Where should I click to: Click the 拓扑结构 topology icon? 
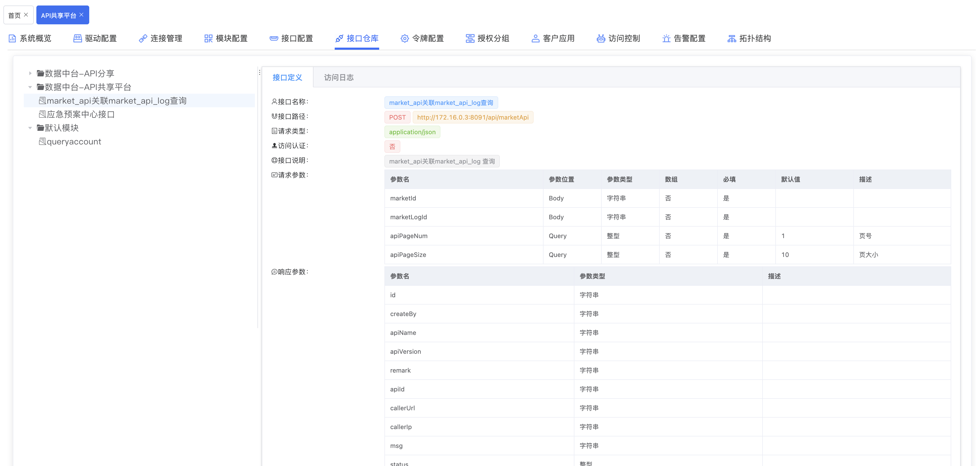tap(732, 38)
